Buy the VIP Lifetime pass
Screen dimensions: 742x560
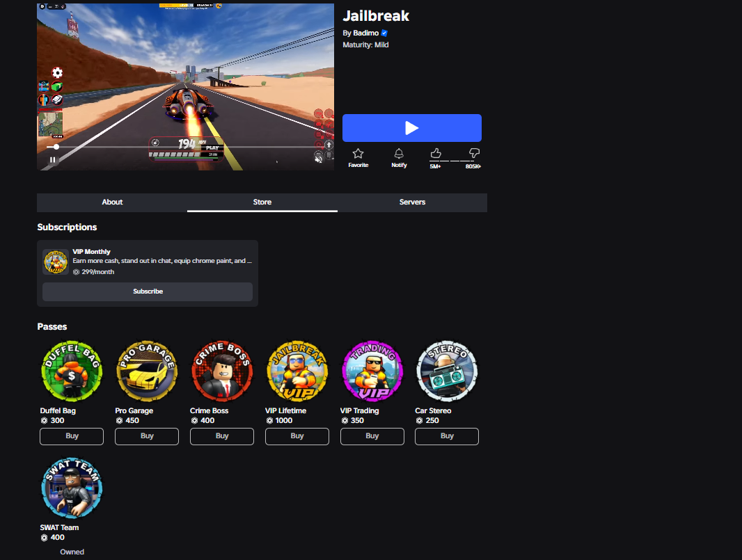297,436
